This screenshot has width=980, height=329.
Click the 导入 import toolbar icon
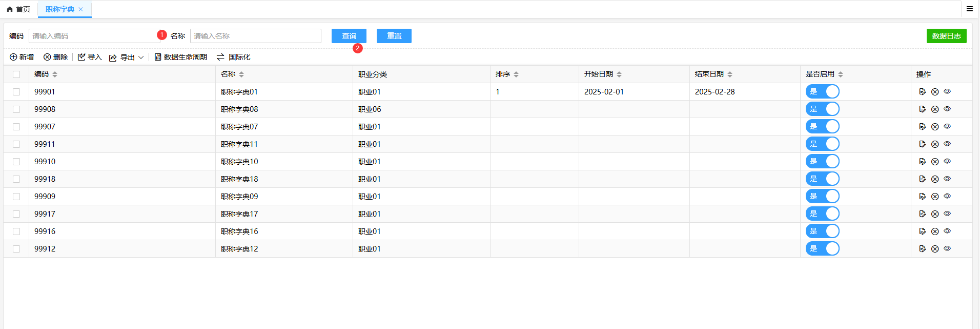(x=81, y=57)
